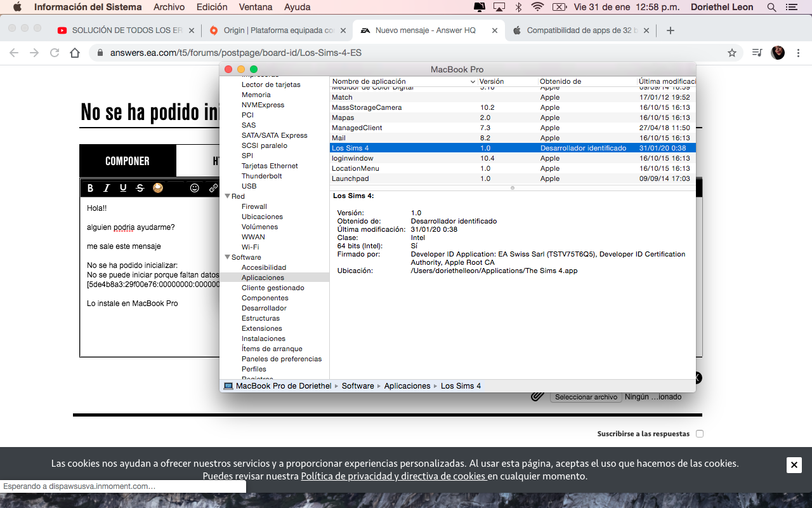
Task: Click MacBook Pro de Doriethel in path bar
Action: (278, 386)
